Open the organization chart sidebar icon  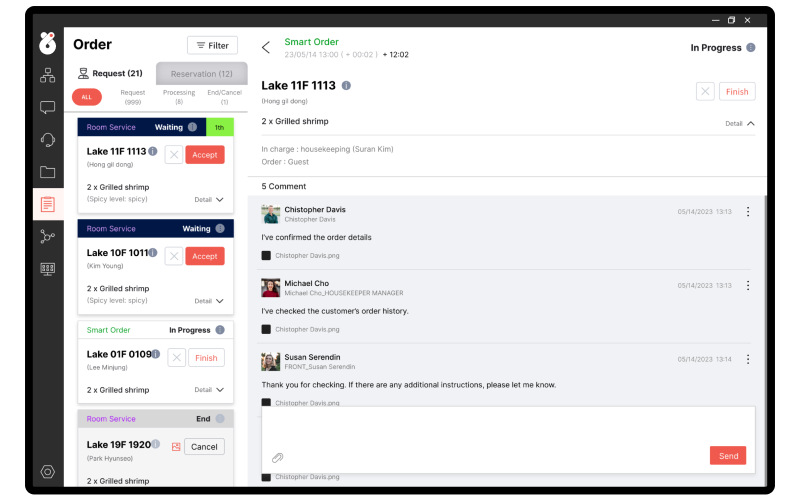click(47, 75)
